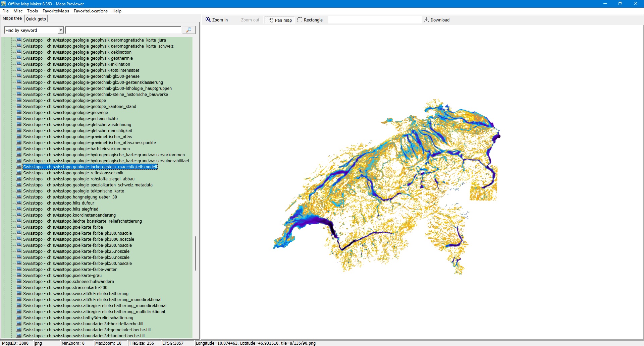Click map icon beside hiks-dufour entry
Image resolution: width=644 pixels, height=346 pixels.
click(x=19, y=203)
